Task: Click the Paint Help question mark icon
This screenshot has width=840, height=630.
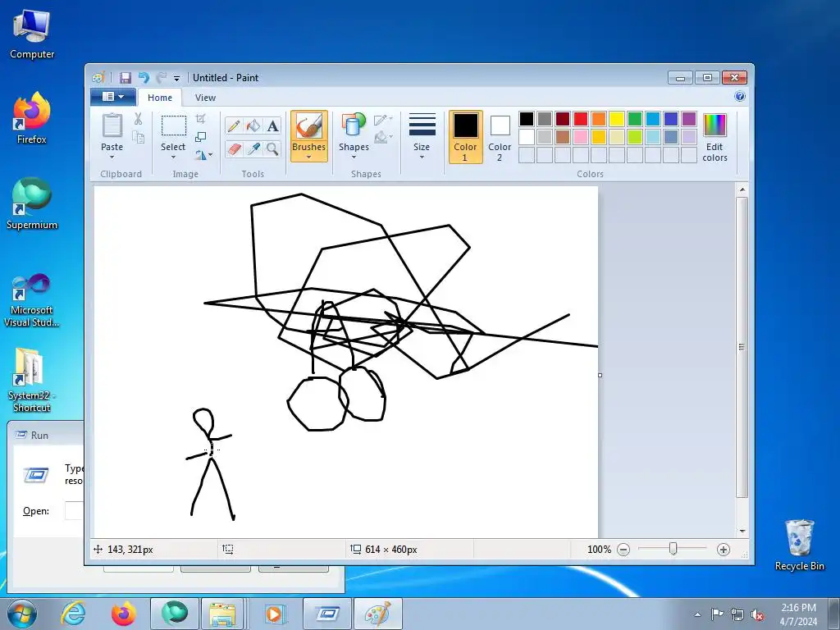Action: (x=740, y=97)
